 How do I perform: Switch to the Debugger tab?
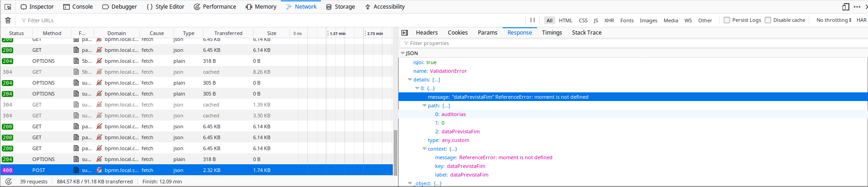tap(120, 7)
